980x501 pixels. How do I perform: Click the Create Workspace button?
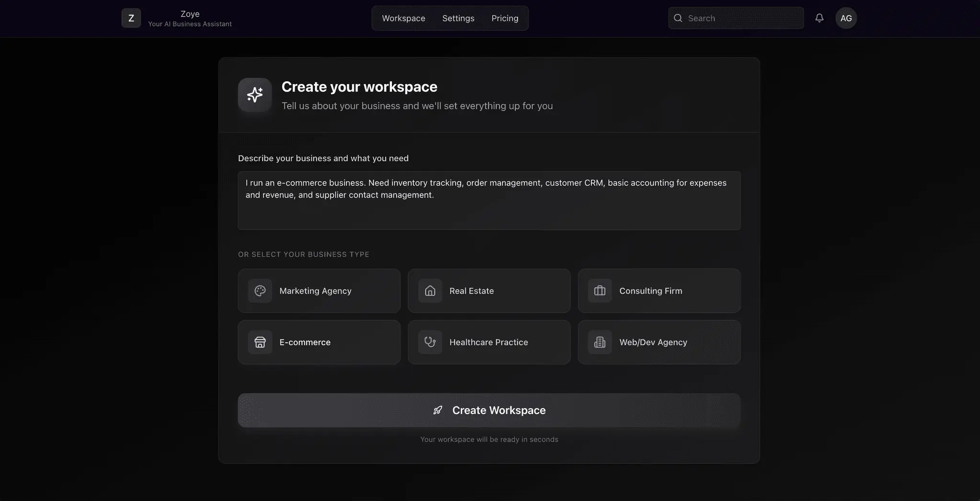[x=489, y=410]
